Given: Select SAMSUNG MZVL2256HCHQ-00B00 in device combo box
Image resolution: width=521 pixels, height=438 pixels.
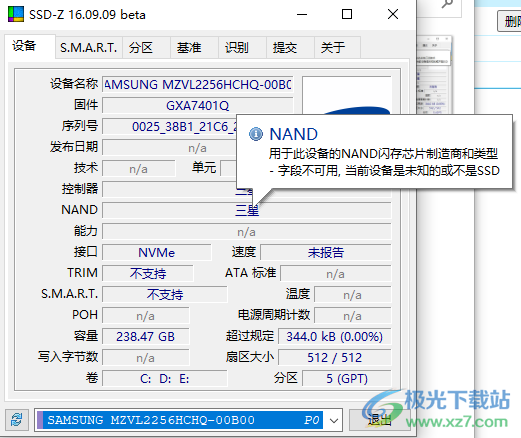Looking at the screenshot, I should pos(180,420).
